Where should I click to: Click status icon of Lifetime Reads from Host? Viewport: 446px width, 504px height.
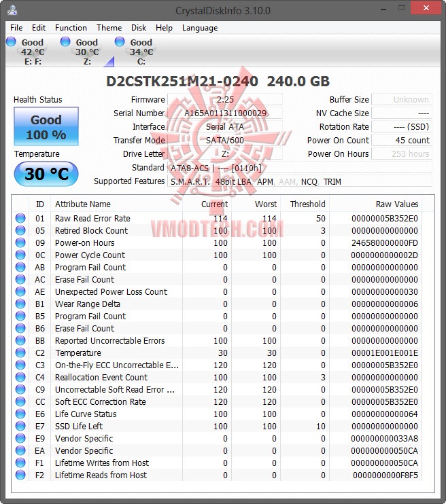pos(20,474)
